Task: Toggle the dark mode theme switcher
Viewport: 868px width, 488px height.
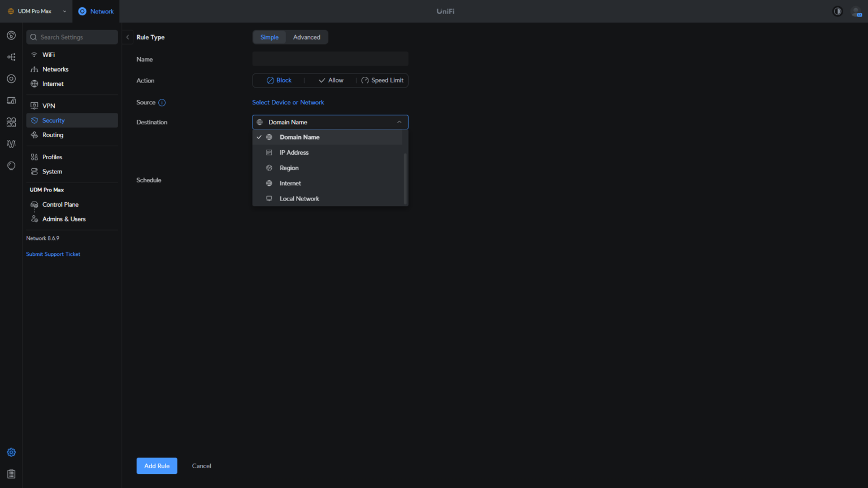Action: [x=837, y=11]
